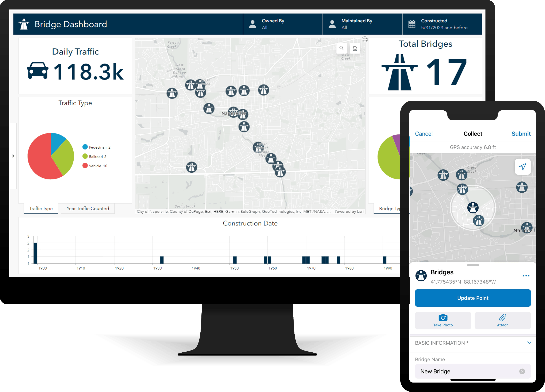
Task: Tap the phone location arrow icon
Action: pyautogui.click(x=522, y=166)
